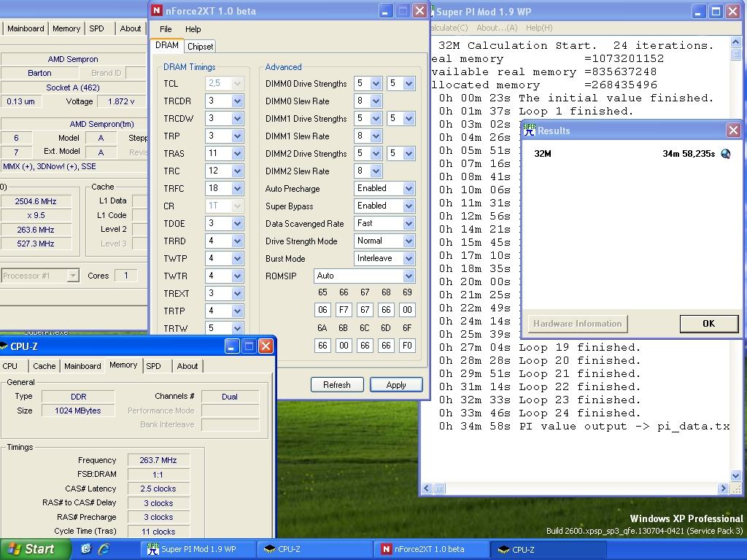Viewport: 747px width, 560px height.
Task: Click Refresh in nForce2XT
Action: (337, 385)
